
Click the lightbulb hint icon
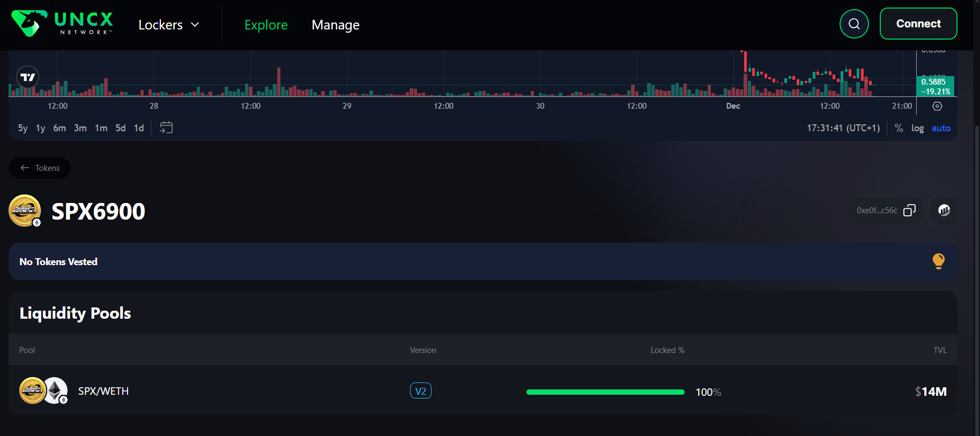pyautogui.click(x=938, y=261)
